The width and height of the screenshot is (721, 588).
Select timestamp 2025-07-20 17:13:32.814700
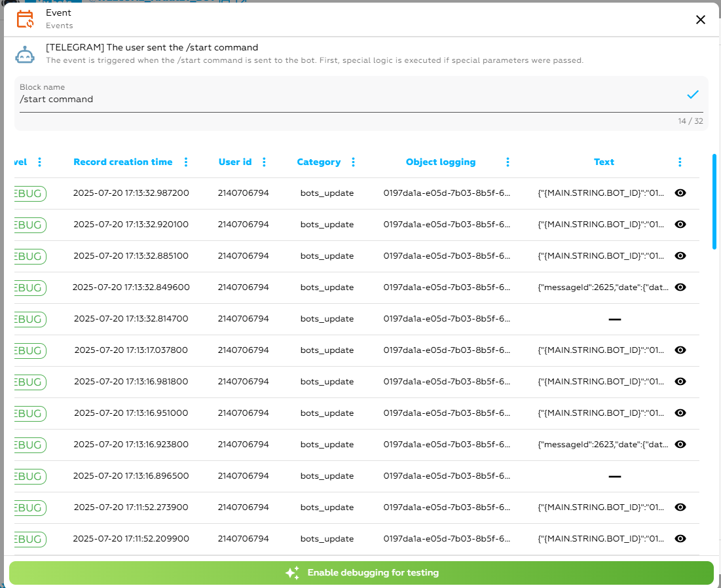tap(131, 319)
